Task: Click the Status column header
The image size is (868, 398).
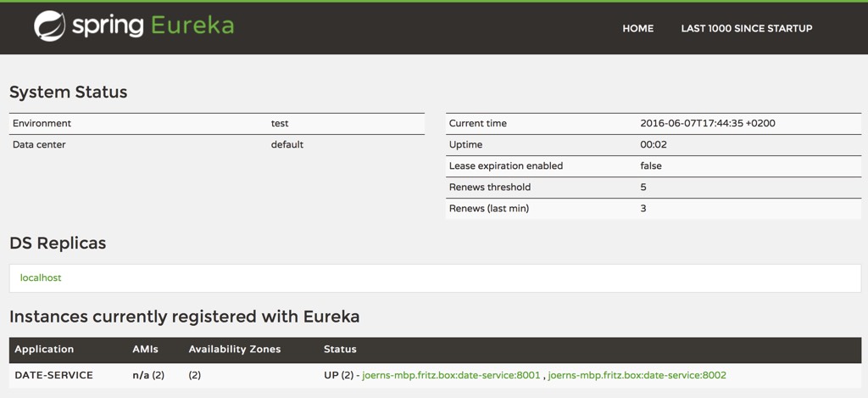Action: 340,350
